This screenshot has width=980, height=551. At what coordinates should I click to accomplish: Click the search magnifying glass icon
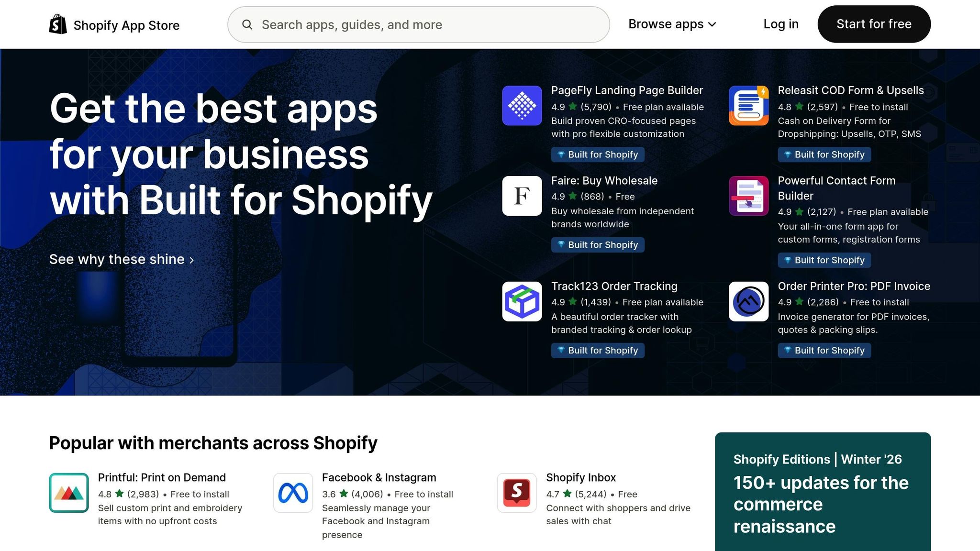click(x=248, y=24)
